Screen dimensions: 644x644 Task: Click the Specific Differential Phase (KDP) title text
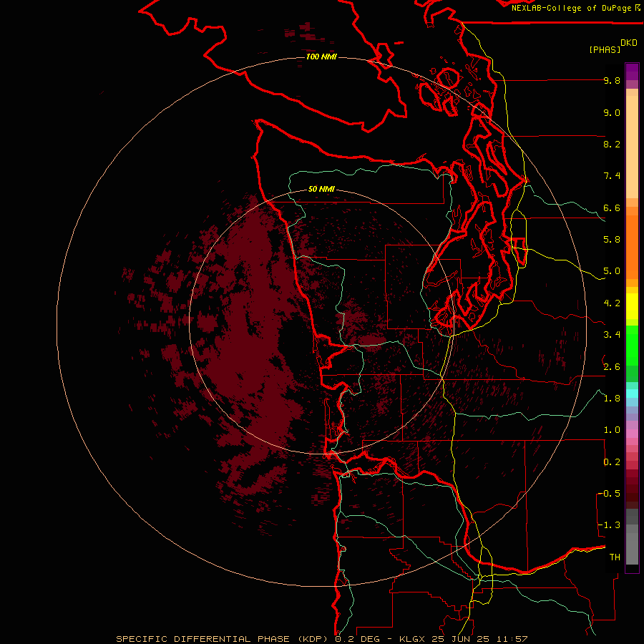click(x=224, y=639)
